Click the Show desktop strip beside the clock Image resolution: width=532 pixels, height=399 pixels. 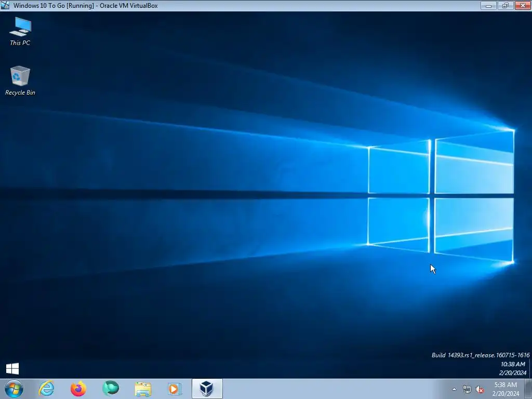[x=528, y=389]
